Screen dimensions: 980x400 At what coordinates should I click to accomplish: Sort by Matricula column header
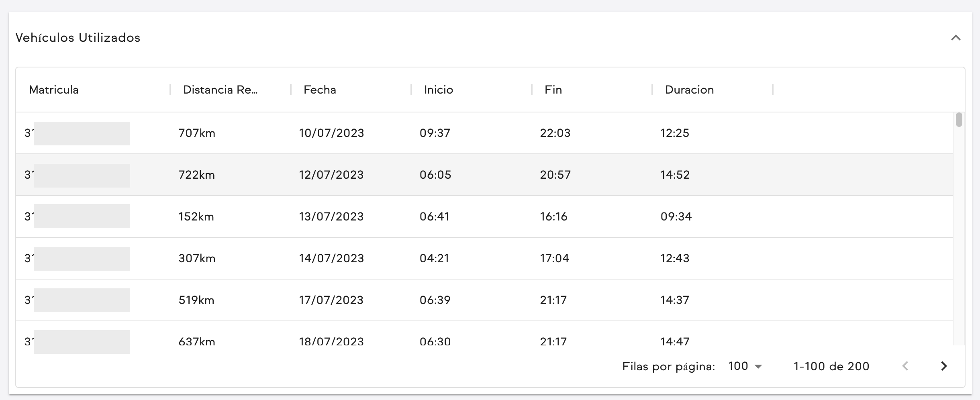[54, 90]
